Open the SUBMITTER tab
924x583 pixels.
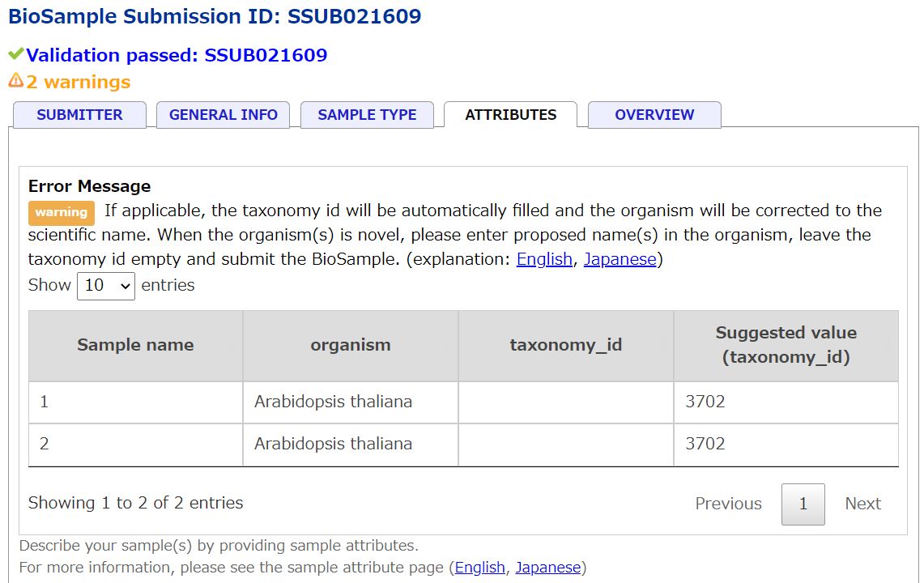79,114
